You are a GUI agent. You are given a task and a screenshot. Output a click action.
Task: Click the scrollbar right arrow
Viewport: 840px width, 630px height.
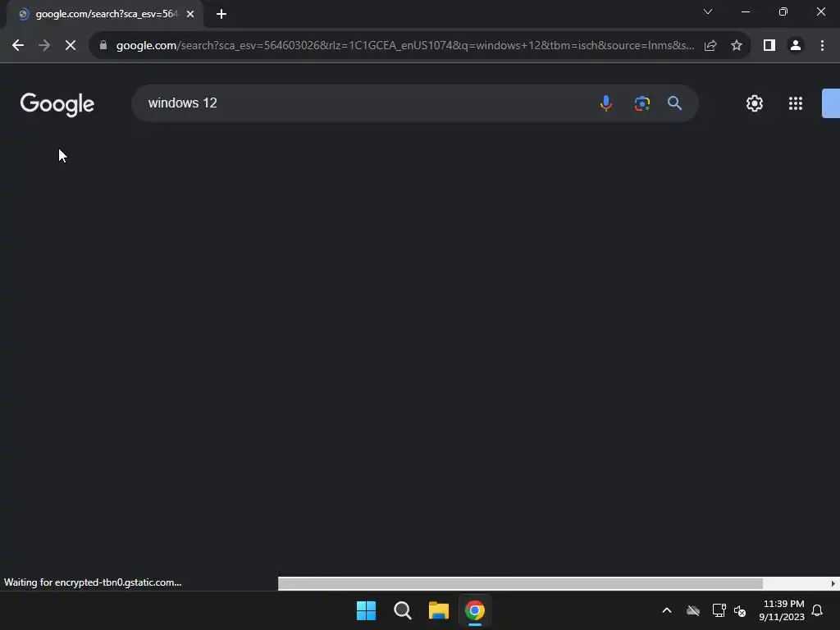coord(833,583)
